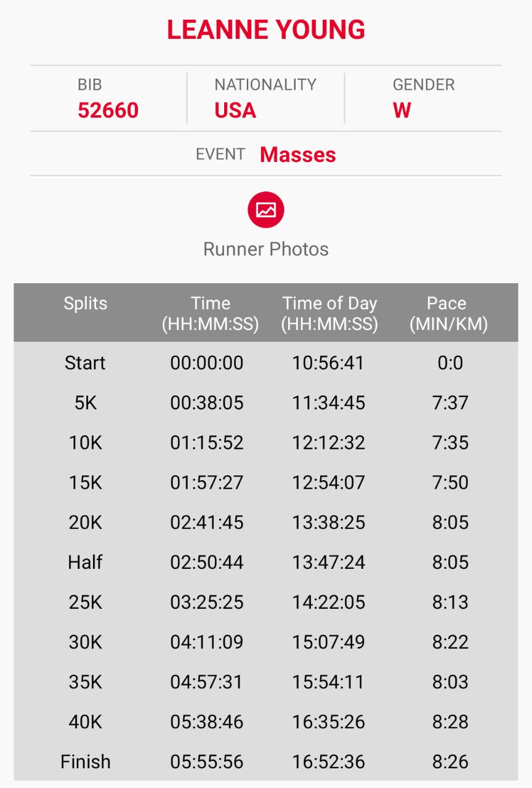Image resolution: width=532 pixels, height=788 pixels.
Task: Click the Finish time 05:55:56
Action: (207, 762)
